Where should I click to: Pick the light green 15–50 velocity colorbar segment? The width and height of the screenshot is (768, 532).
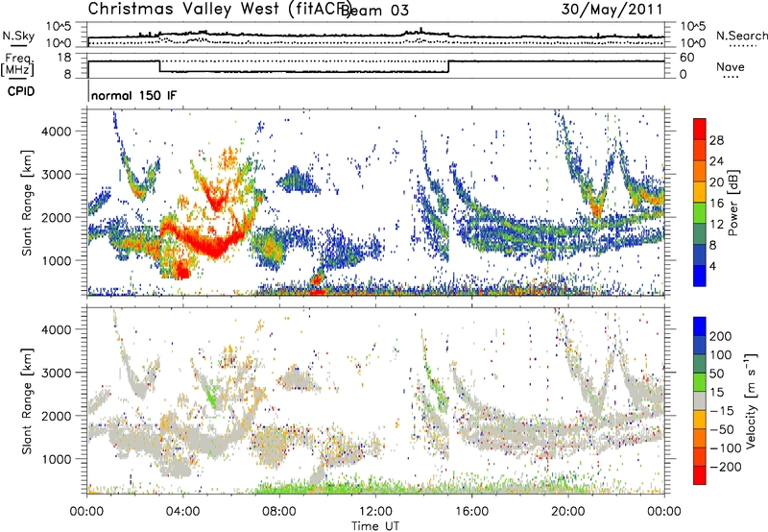click(x=700, y=382)
